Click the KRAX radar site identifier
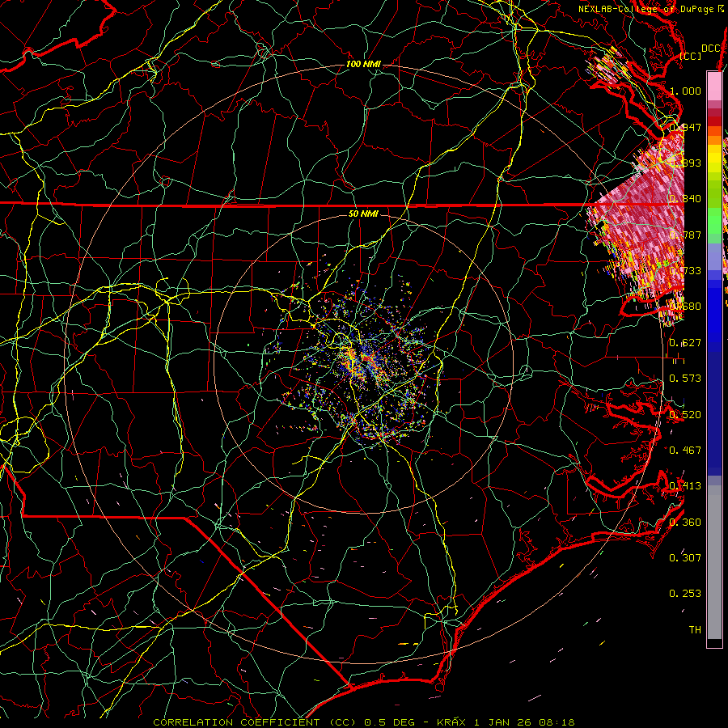Screen dimensions: 728x728 [x=451, y=722]
